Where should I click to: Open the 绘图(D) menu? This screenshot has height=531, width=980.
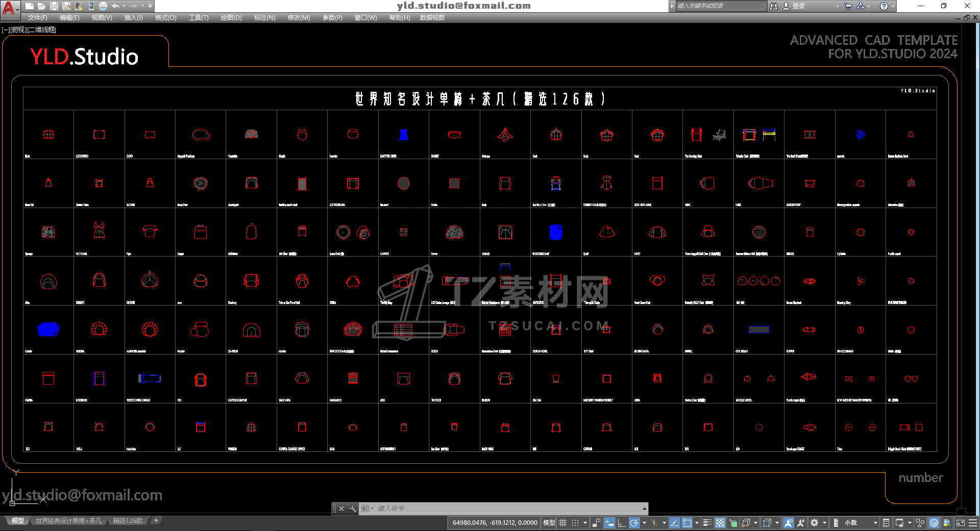coord(231,18)
